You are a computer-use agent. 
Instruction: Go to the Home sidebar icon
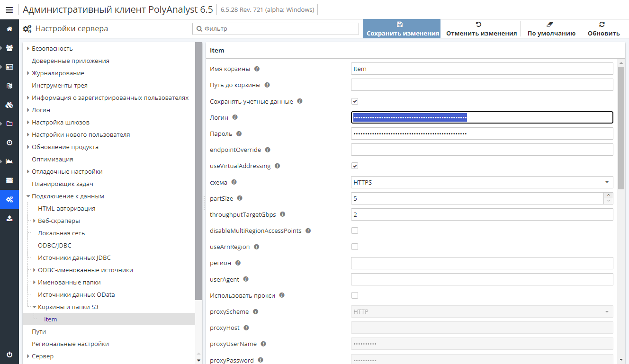pos(9,29)
